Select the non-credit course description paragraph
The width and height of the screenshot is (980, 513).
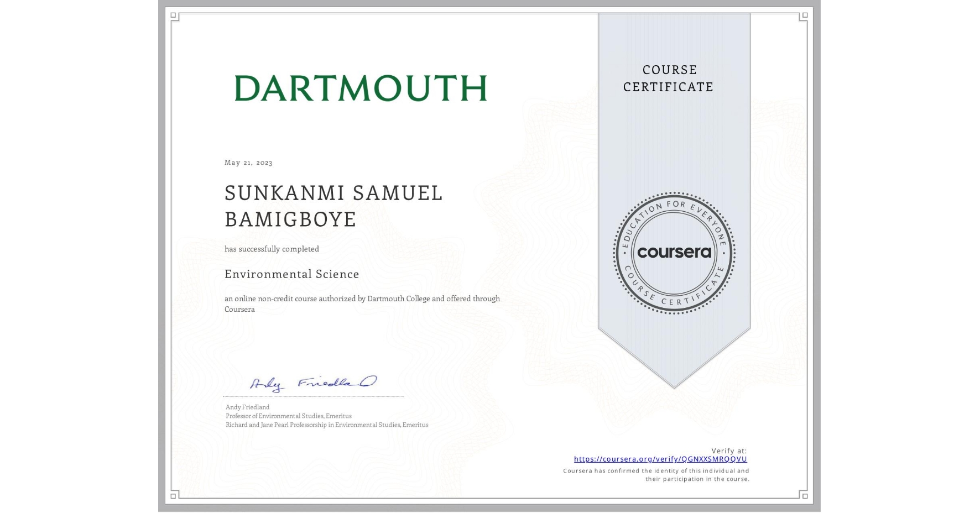coord(362,304)
